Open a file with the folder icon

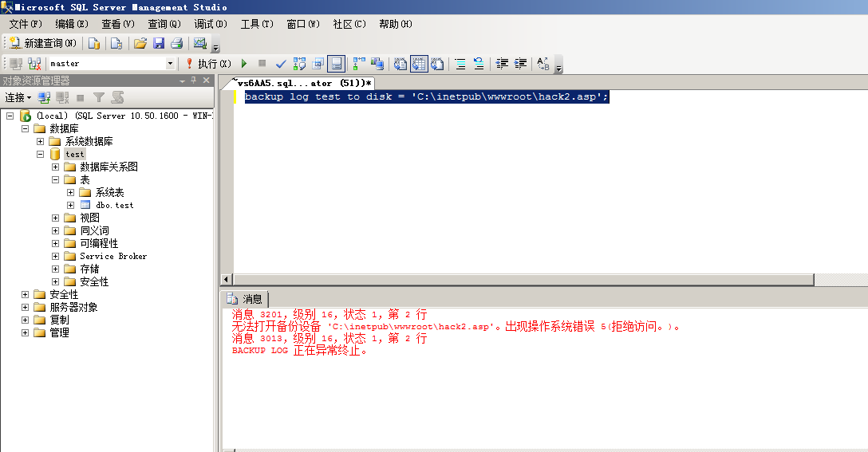click(x=140, y=43)
